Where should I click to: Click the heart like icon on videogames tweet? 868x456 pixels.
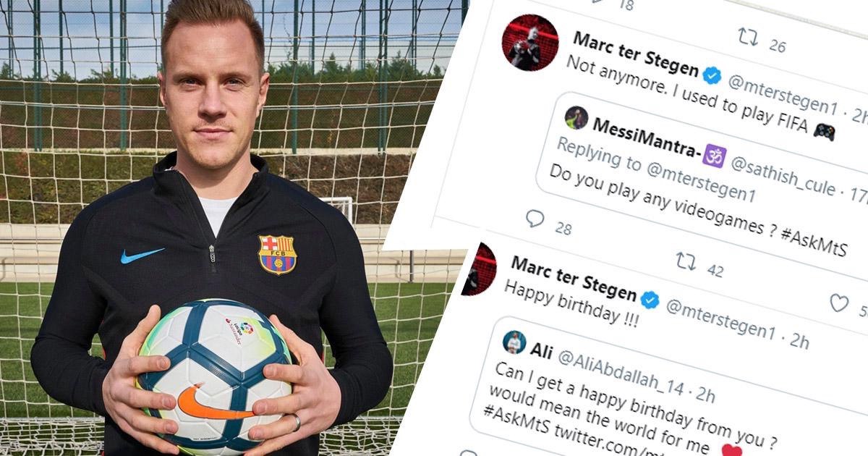coord(839,303)
